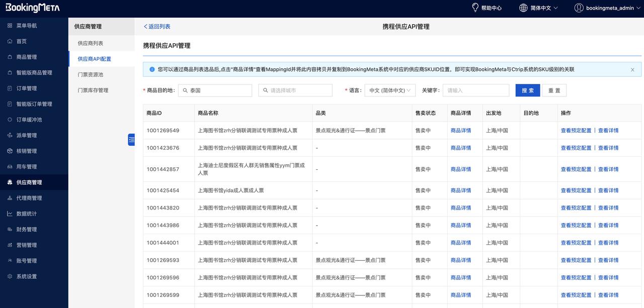Viewport: 644px width, 308px height.
Task: Open the 简体中文 language dropdown
Action: (538, 8)
